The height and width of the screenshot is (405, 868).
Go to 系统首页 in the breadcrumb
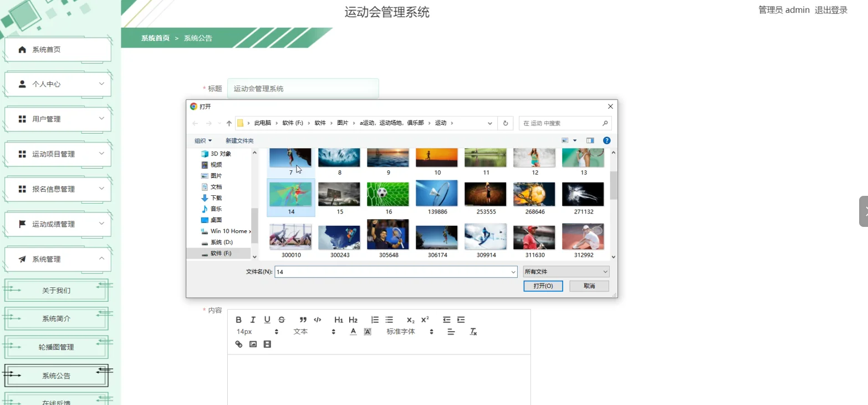[x=155, y=38]
